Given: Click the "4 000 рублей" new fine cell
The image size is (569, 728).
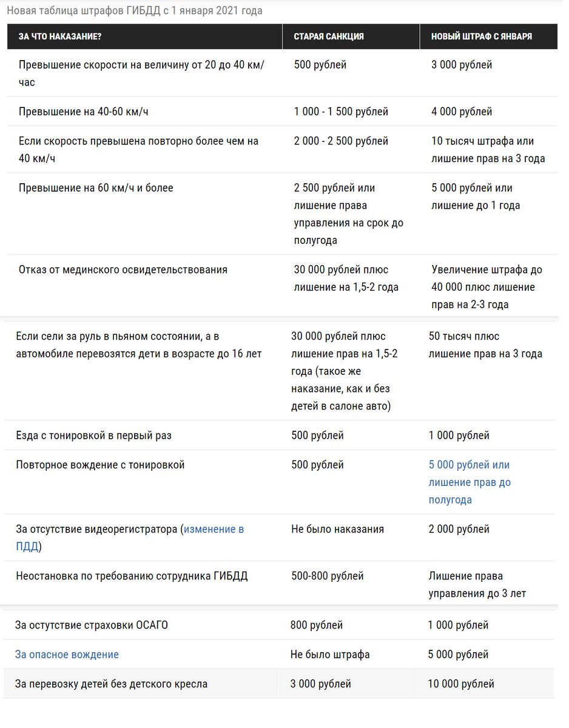Looking at the screenshot, I should point(462,112).
